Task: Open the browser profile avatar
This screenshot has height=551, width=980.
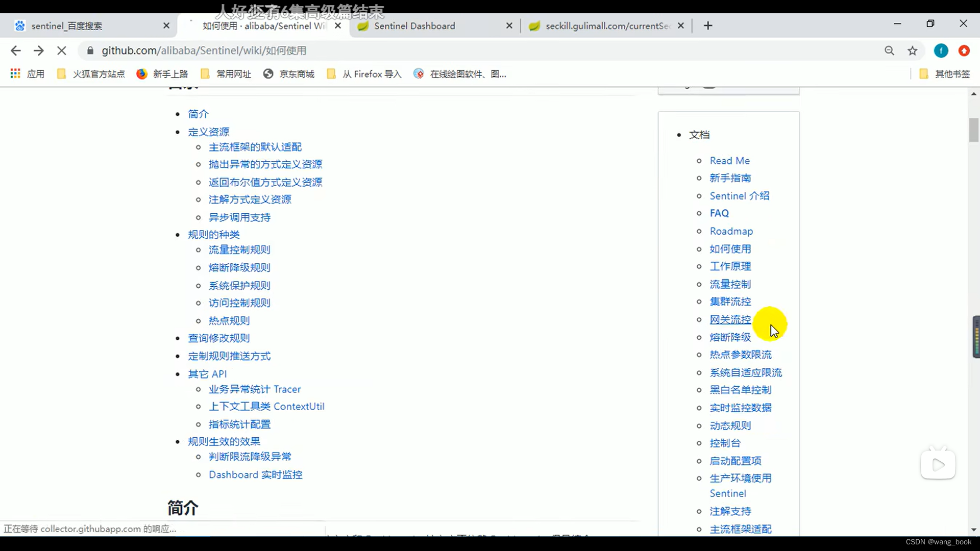Action: pos(941,51)
